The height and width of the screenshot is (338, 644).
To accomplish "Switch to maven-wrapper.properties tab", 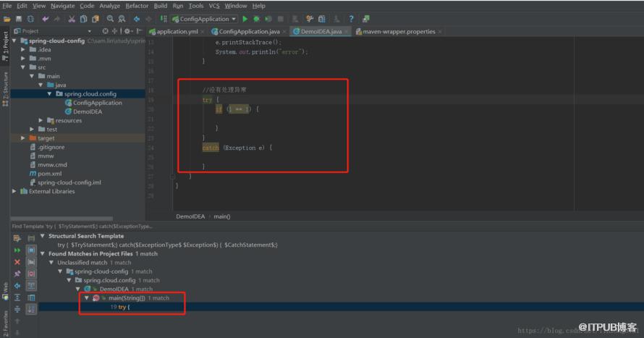I will pyautogui.click(x=399, y=32).
